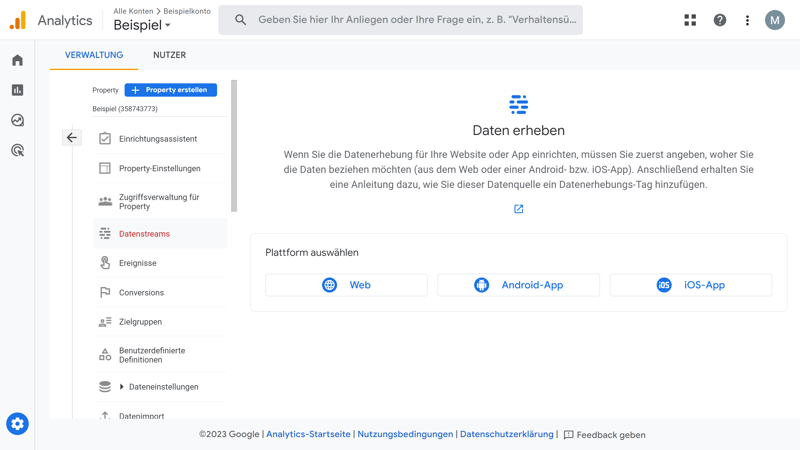Open the three-dot more options menu

(747, 20)
